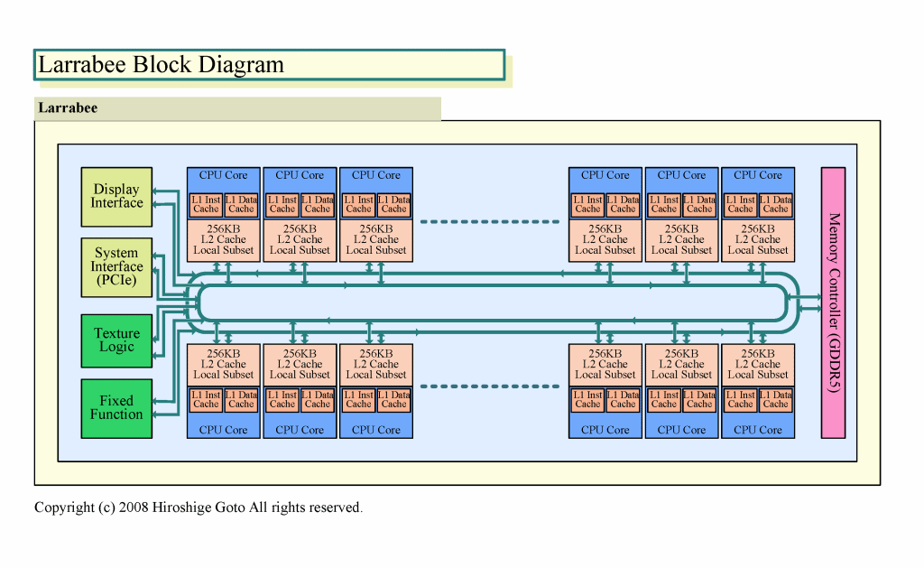Select L1 Data Cache in top-row rightmost core
Screen dimensions: 924x568
pyautogui.click(x=775, y=205)
